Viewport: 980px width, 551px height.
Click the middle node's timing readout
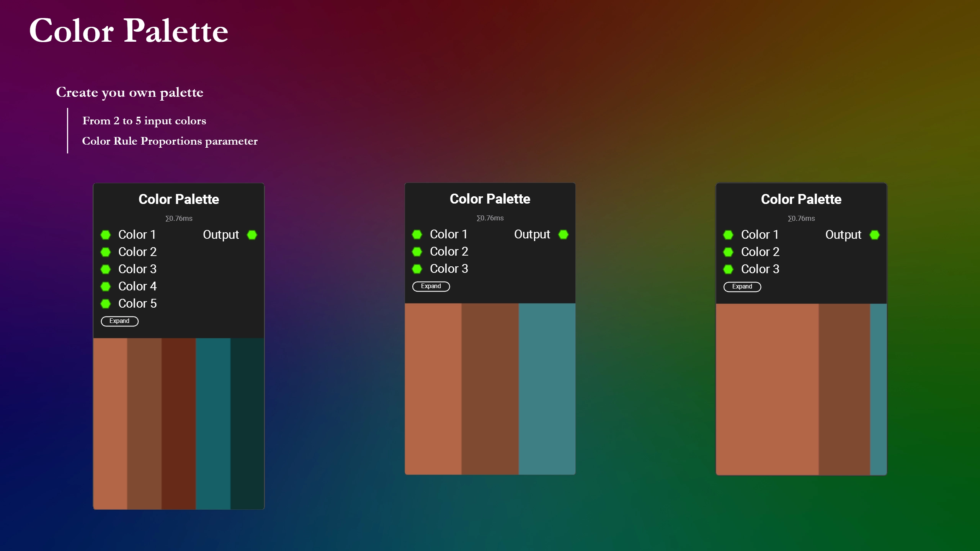click(490, 218)
